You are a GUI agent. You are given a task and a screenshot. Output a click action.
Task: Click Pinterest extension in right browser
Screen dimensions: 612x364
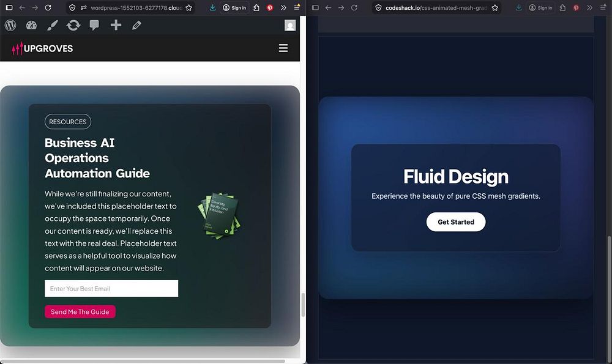click(576, 7)
